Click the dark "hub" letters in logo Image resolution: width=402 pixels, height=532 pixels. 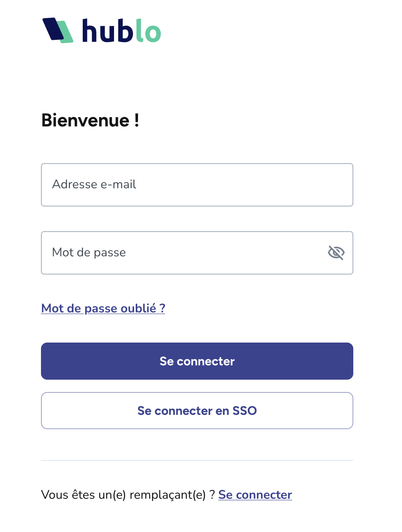point(107,31)
